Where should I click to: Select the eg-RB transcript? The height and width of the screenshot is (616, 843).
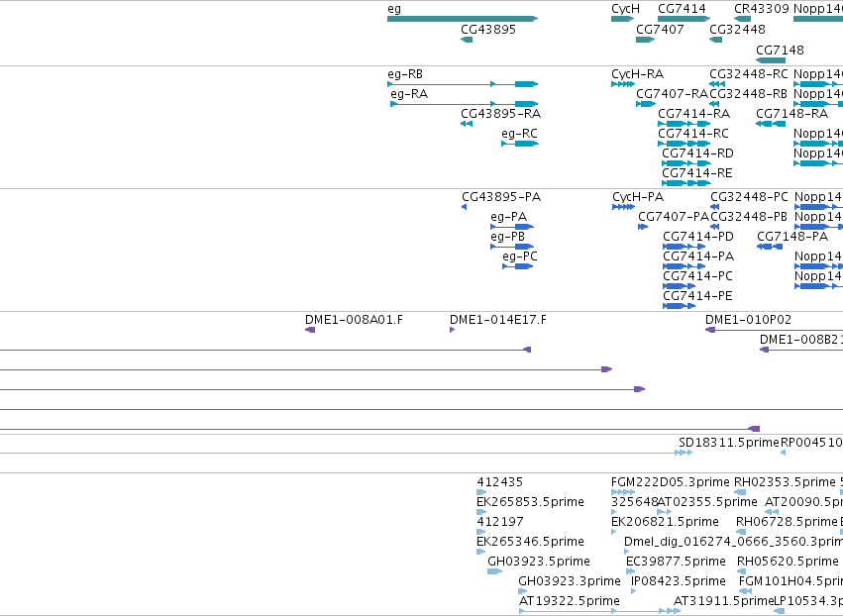click(463, 84)
